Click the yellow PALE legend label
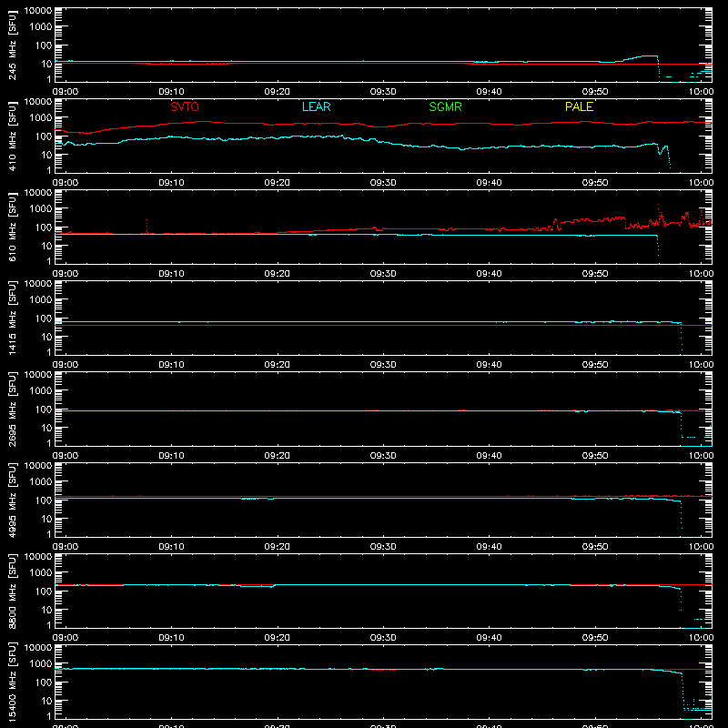 (579, 106)
